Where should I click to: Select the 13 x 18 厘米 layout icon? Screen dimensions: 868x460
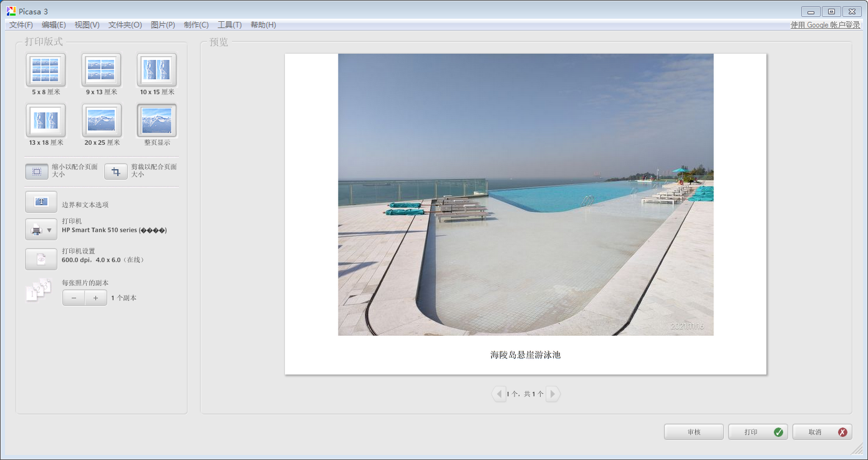coord(46,120)
